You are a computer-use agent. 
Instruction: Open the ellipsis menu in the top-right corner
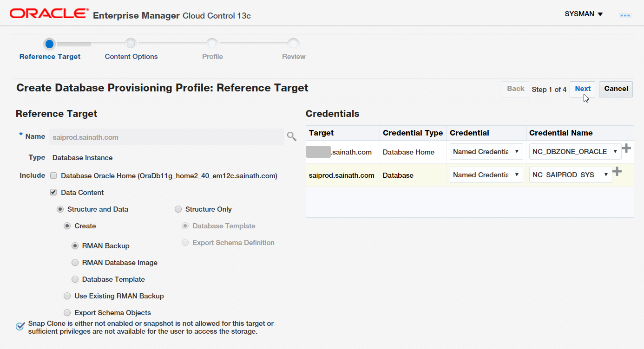(625, 14)
